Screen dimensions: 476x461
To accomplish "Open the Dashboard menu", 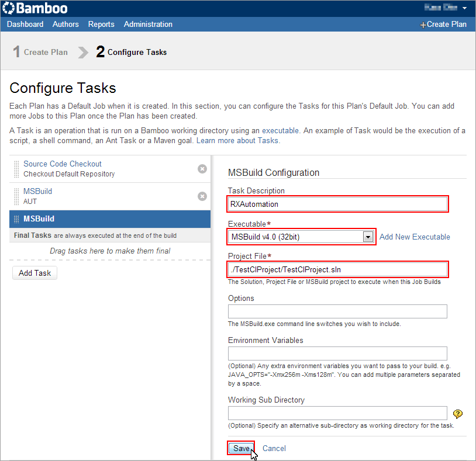I will pyautogui.click(x=25, y=25).
